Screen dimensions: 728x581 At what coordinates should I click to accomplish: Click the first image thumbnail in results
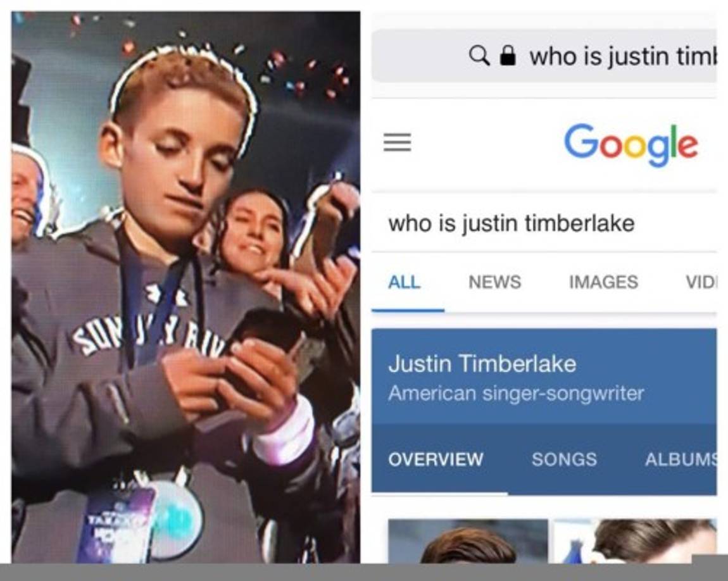pos(468,541)
